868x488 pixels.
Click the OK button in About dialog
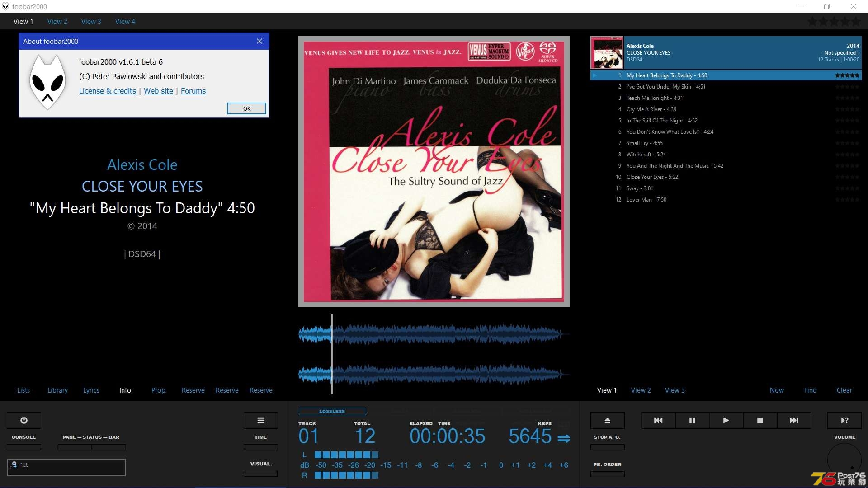pyautogui.click(x=246, y=108)
